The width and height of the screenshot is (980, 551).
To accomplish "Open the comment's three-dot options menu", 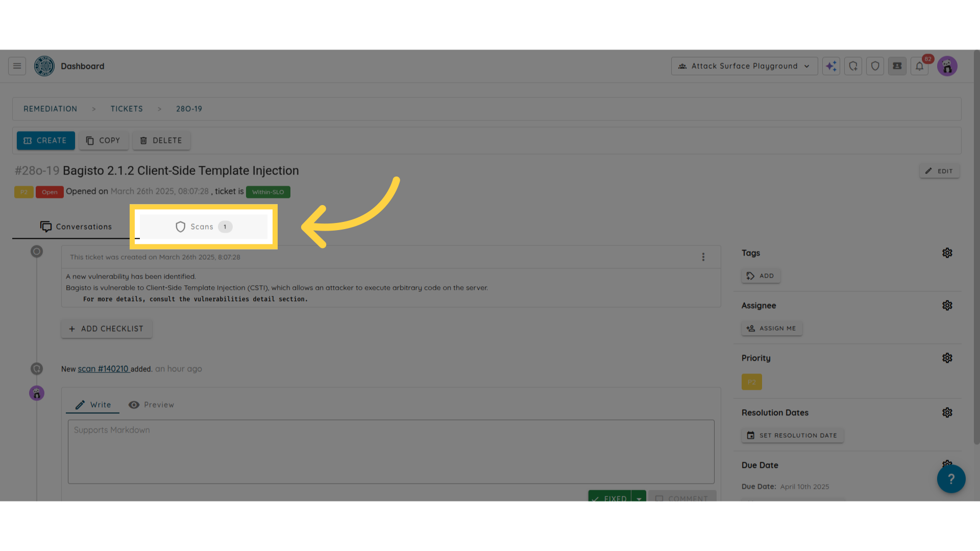I will (703, 257).
